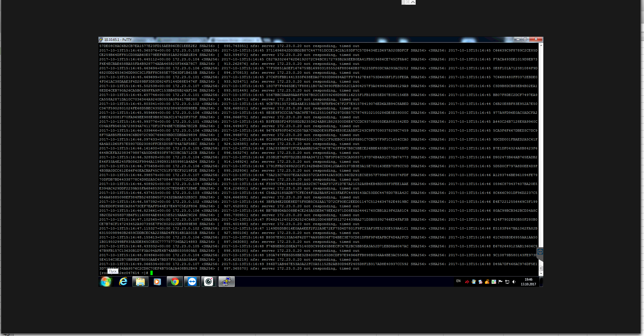Click timestamp 2017-10-13T15:16:48.155613+00:00
This screenshot has height=336, width=644.
point(135,237)
